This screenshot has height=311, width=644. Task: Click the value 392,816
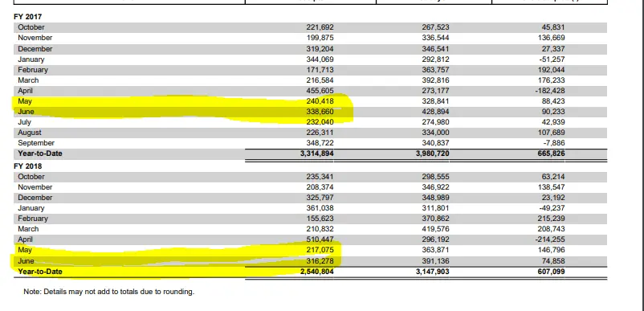click(x=435, y=80)
